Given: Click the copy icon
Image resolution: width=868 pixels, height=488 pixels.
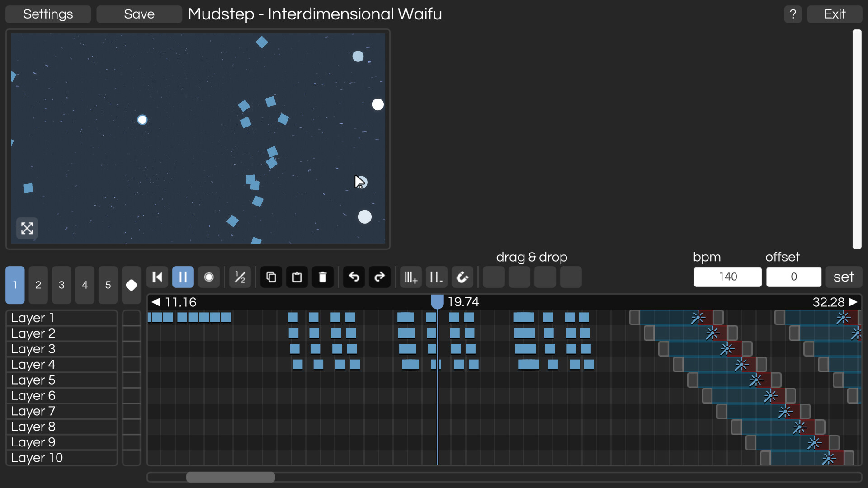Looking at the screenshot, I should coord(271,277).
